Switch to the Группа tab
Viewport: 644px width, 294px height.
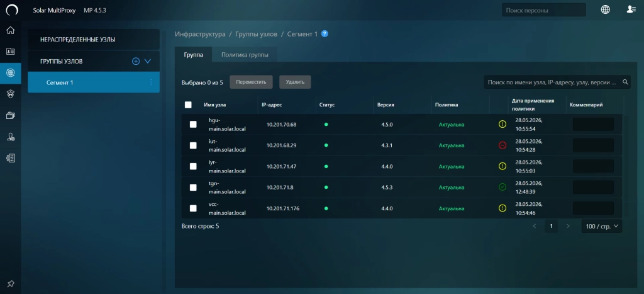pyautogui.click(x=194, y=55)
